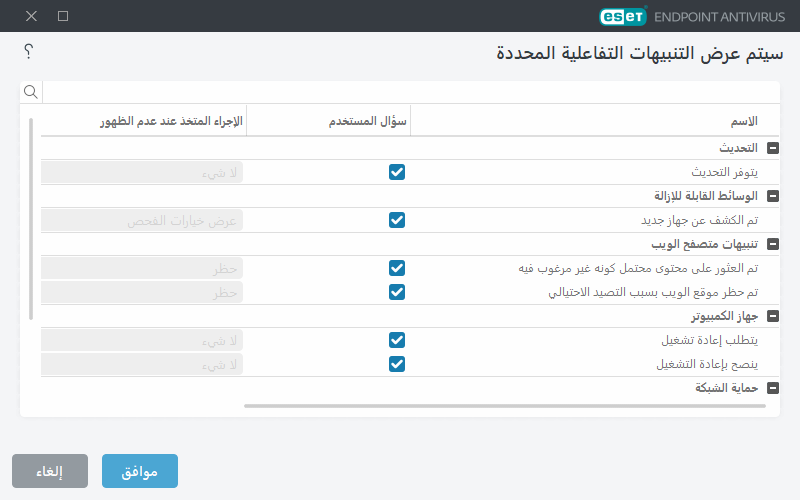This screenshot has height=500, width=800.
Task: Maximize the window using the square icon
Action: 63,16
